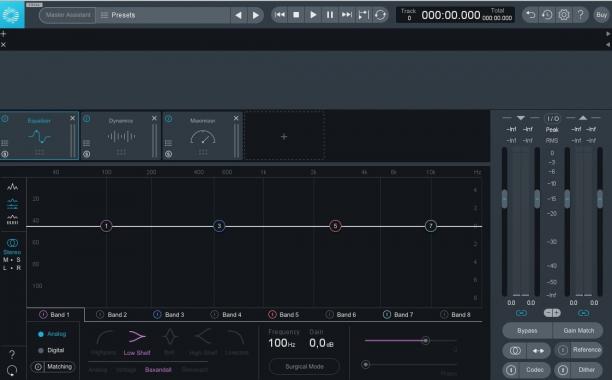Image resolution: width=612 pixels, height=380 pixels.
Task: Select EQ node 1 on the curve
Action: click(106, 226)
